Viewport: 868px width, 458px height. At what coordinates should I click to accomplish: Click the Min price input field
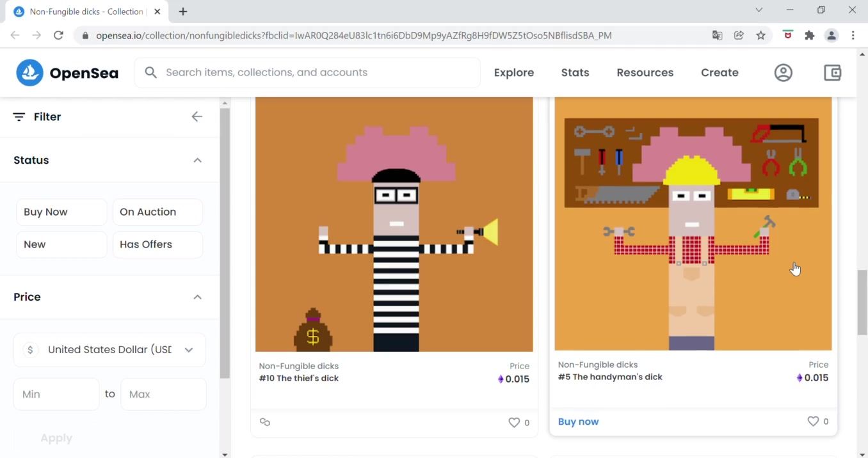[x=56, y=394]
